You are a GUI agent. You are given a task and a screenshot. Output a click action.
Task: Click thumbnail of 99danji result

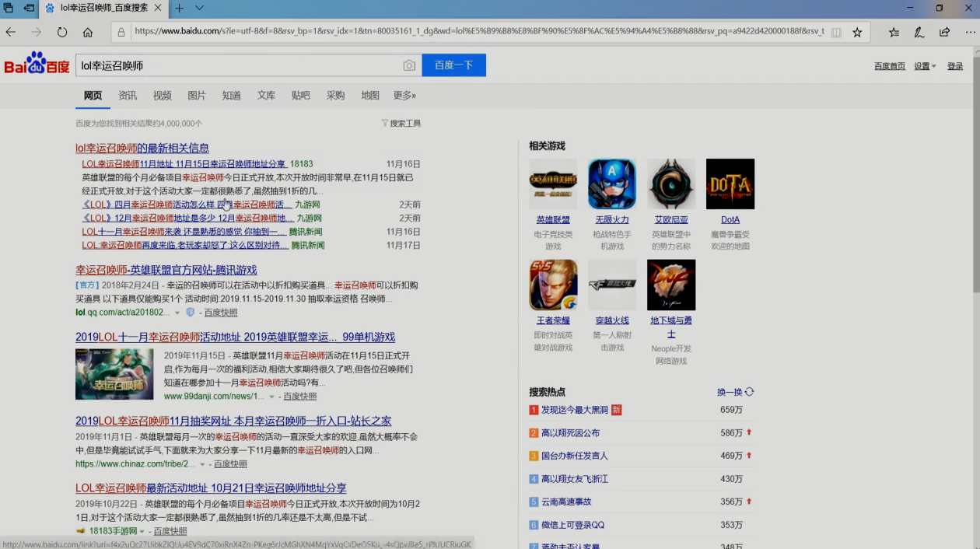[114, 374]
